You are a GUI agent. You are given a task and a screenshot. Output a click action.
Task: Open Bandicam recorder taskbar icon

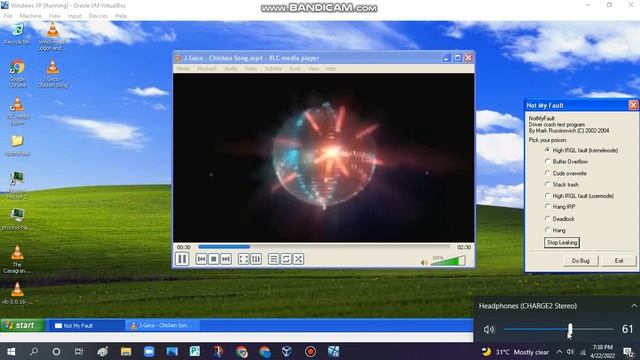pos(310,351)
